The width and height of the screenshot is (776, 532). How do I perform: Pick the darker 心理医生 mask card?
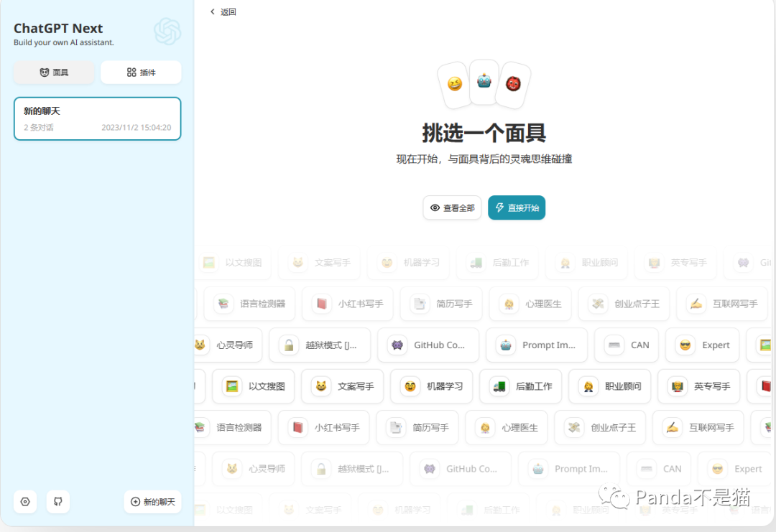coord(507,427)
